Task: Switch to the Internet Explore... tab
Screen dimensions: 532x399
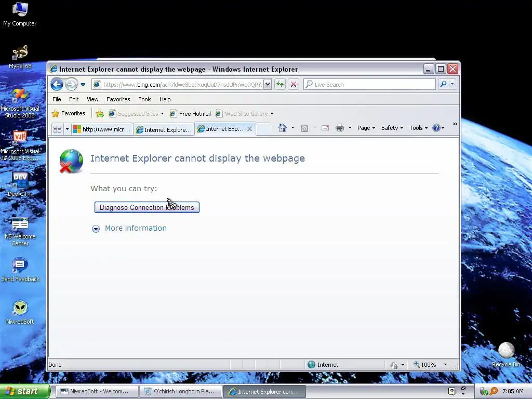Action: 164,129
